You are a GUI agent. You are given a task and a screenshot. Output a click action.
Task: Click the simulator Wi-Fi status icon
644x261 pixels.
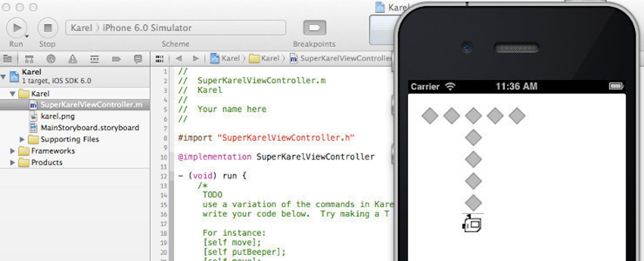click(450, 86)
